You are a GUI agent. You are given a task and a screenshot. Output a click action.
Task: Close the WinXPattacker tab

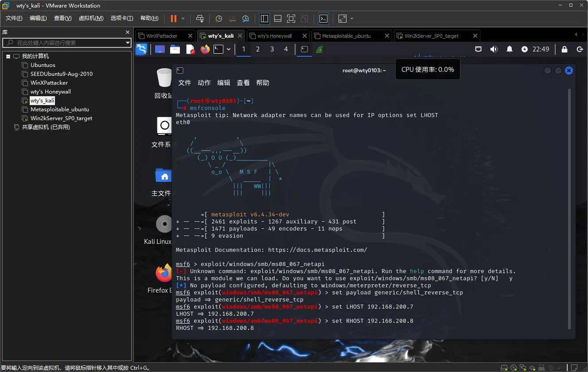pyautogui.click(x=190, y=36)
